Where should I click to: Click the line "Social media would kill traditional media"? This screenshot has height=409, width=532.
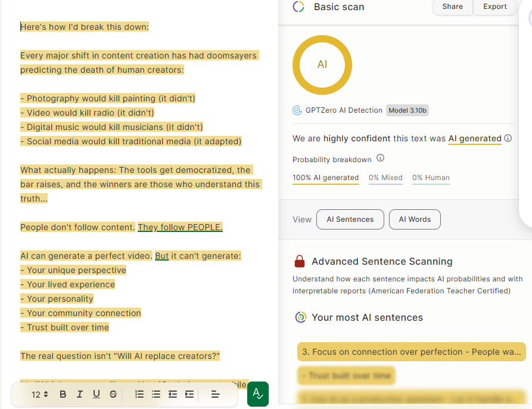pos(131,141)
